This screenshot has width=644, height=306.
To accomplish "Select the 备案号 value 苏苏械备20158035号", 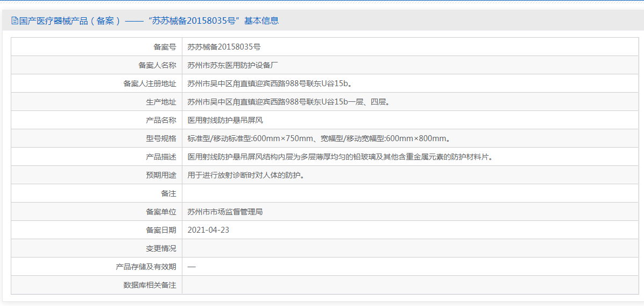I will tap(224, 47).
